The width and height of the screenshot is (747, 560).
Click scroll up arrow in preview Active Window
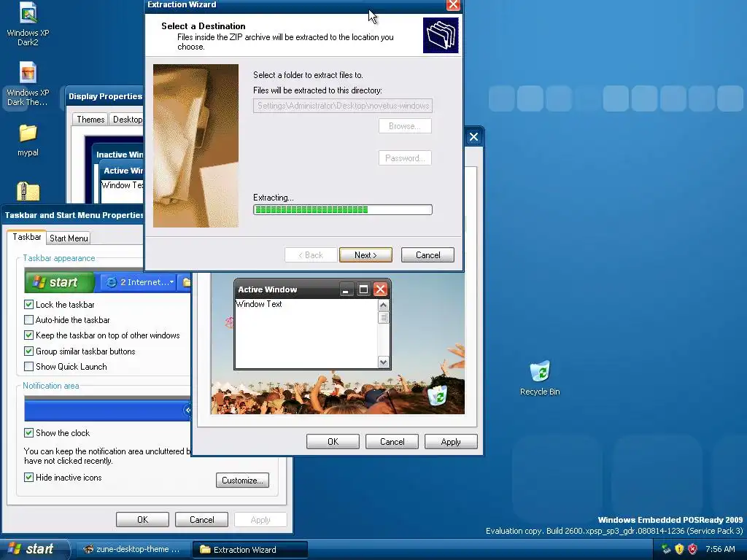tap(383, 305)
